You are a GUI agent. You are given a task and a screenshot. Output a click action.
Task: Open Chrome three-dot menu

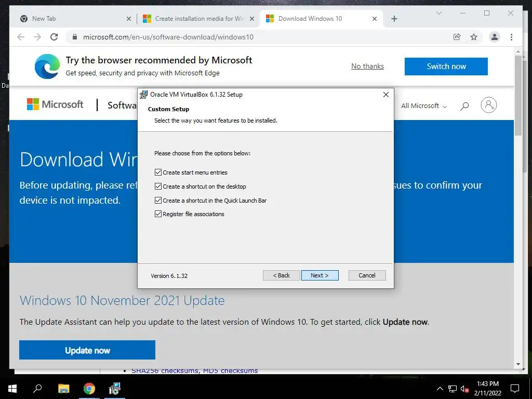511,37
